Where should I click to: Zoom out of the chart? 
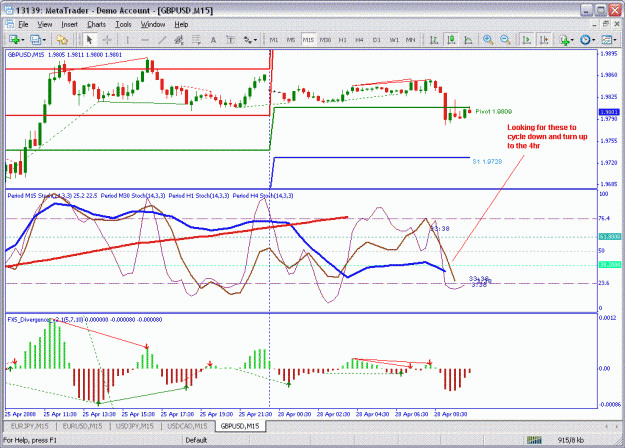505,39
